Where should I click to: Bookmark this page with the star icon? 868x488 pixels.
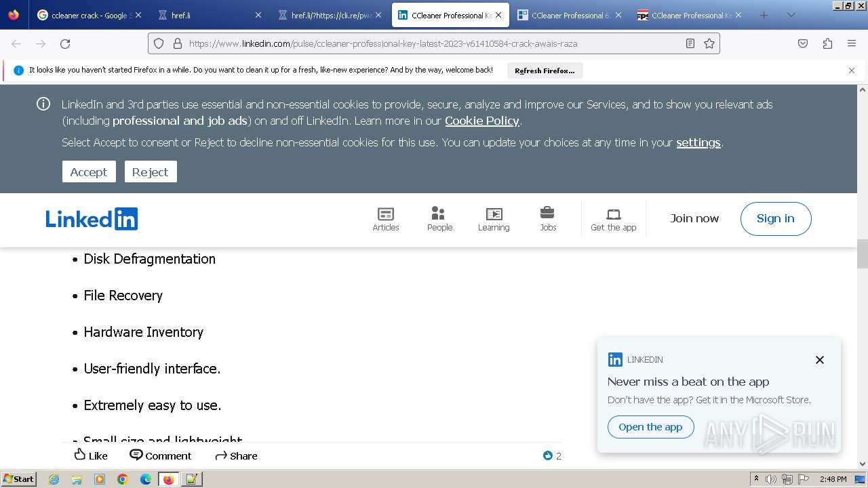[709, 43]
